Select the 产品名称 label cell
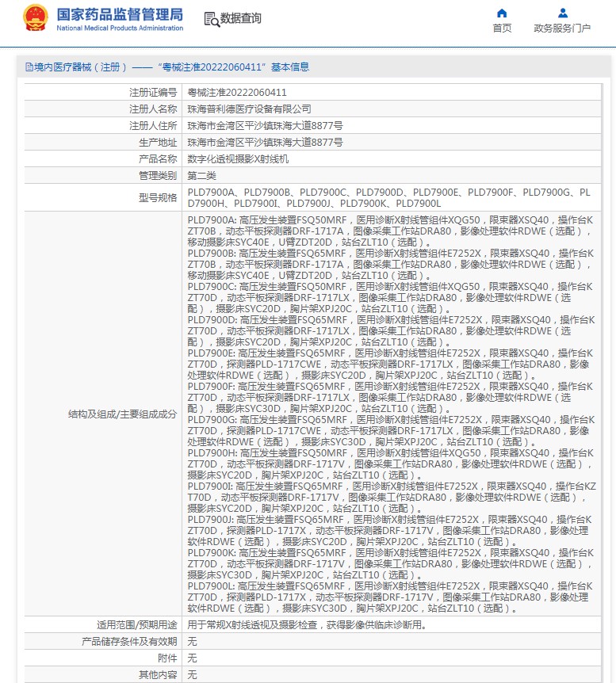This screenshot has width=616, height=683. point(103,159)
